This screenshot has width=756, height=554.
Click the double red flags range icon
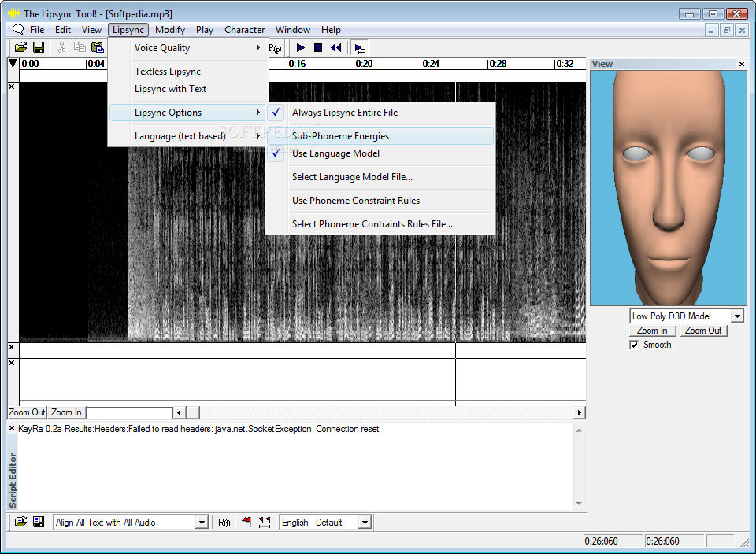point(265,522)
